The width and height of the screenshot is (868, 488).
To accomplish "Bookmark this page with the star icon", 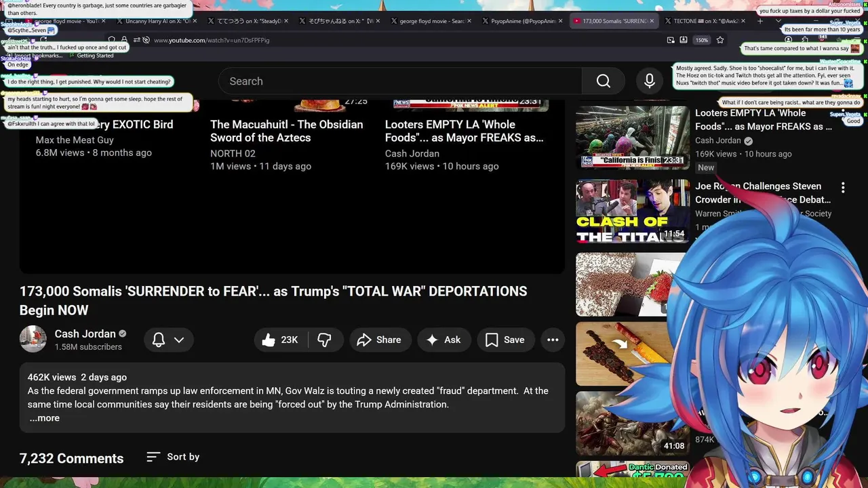I will [x=720, y=40].
